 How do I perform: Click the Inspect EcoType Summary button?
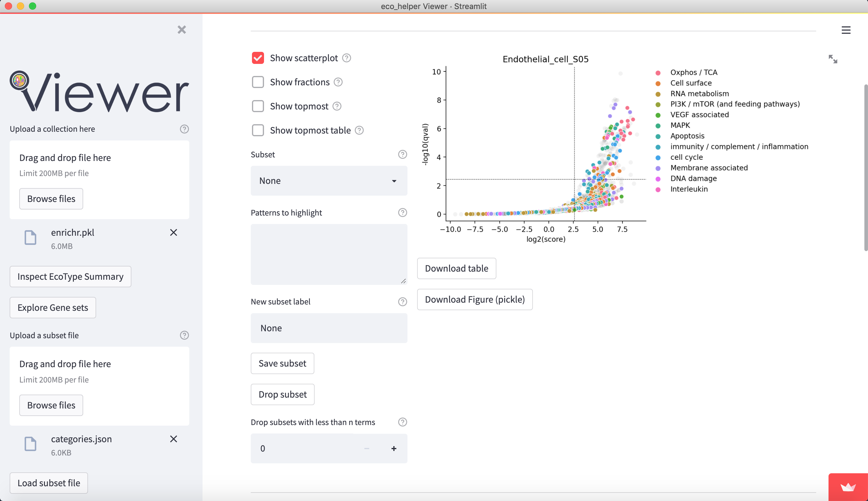click(x=70, y=277)
